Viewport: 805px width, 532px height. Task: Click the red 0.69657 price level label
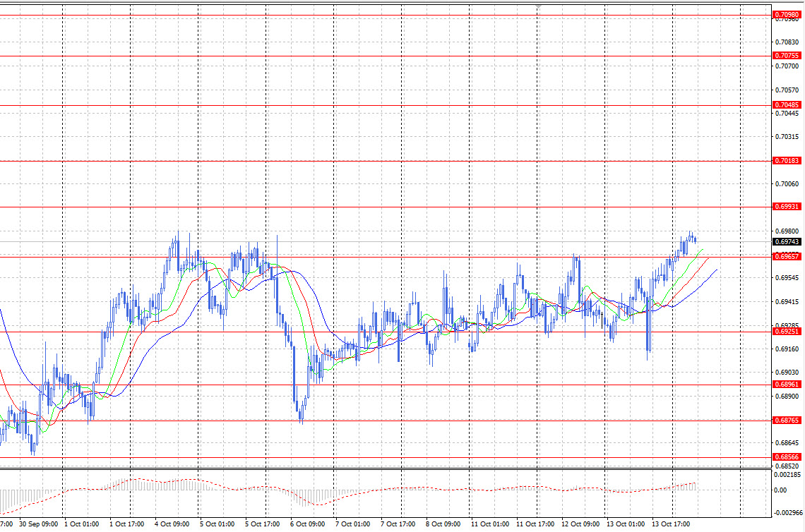click(x=787, y=257)
